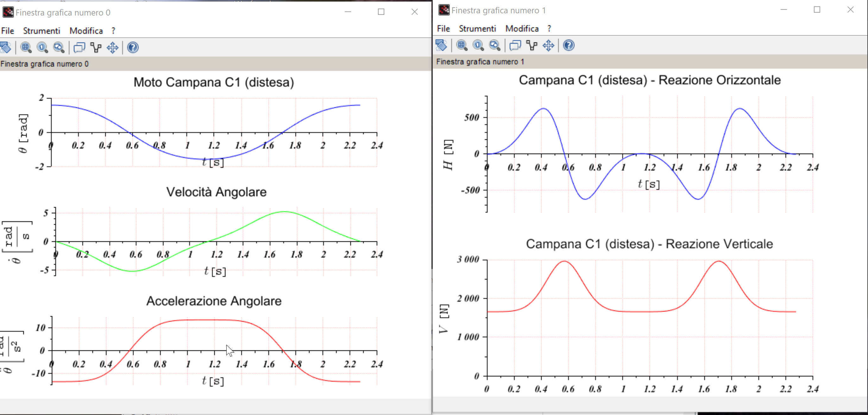Select zoom area tool in window numero 0
The image size is (868, 415).
(x=26, y=48)
